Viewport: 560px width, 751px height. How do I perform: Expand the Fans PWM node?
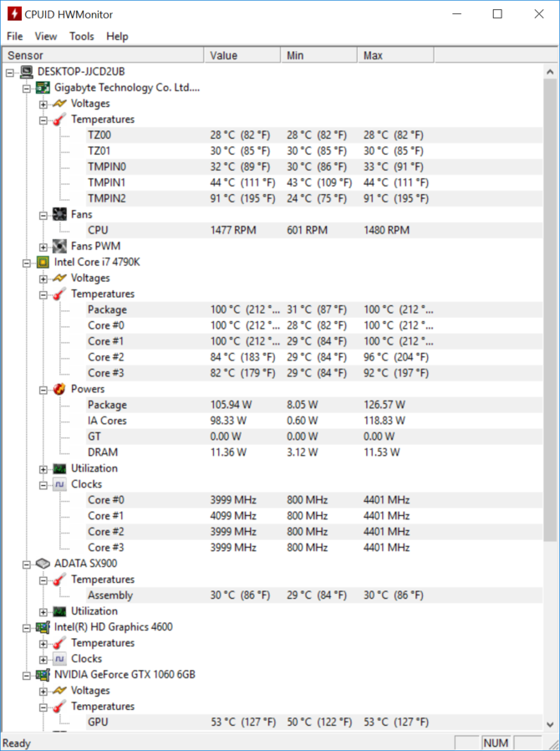tap(43, 248)
